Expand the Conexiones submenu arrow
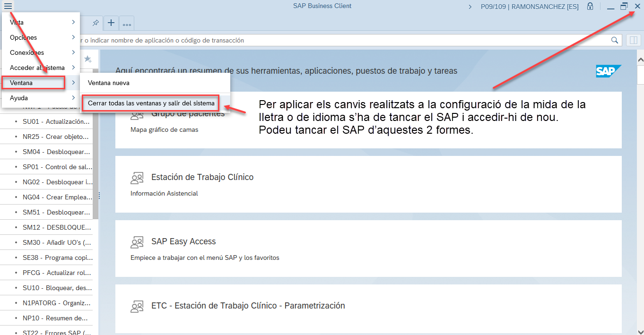 pyautogui.click(x=73, y=52)
